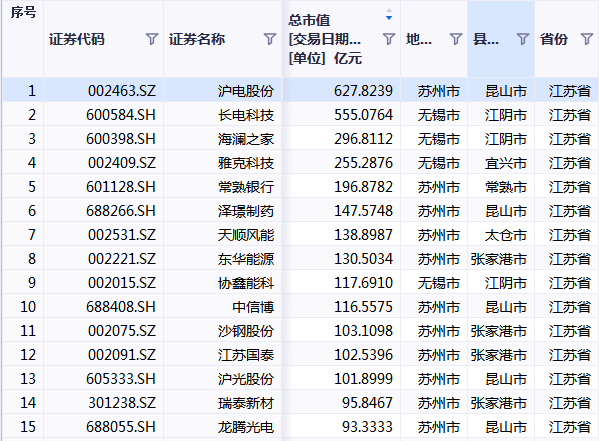Click security name 瑞泰新材
This screenshot has width=599, height=441.
(246, 403)
